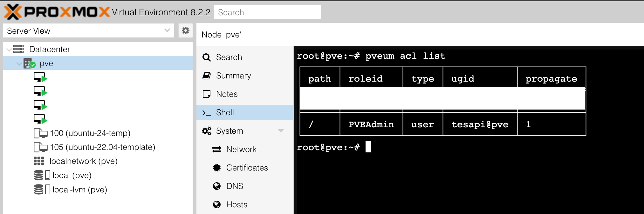644x214 pixels.
Task: Open the Network settings
Action: click(241, 149)
